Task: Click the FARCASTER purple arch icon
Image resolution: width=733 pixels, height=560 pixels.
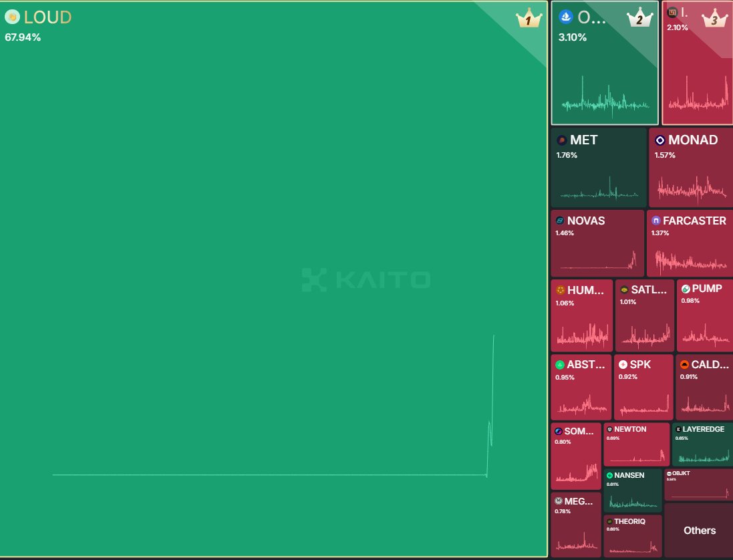Action: tap(656, 220)
